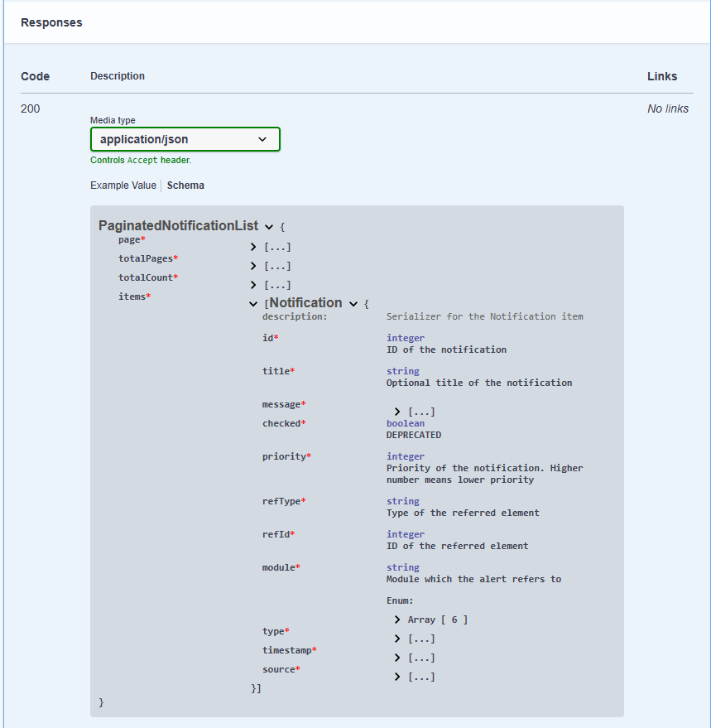The width and height of the screenshot is (711, 728).
Task: Click the 'string' type of refType
Action: (x=403, y=501)
